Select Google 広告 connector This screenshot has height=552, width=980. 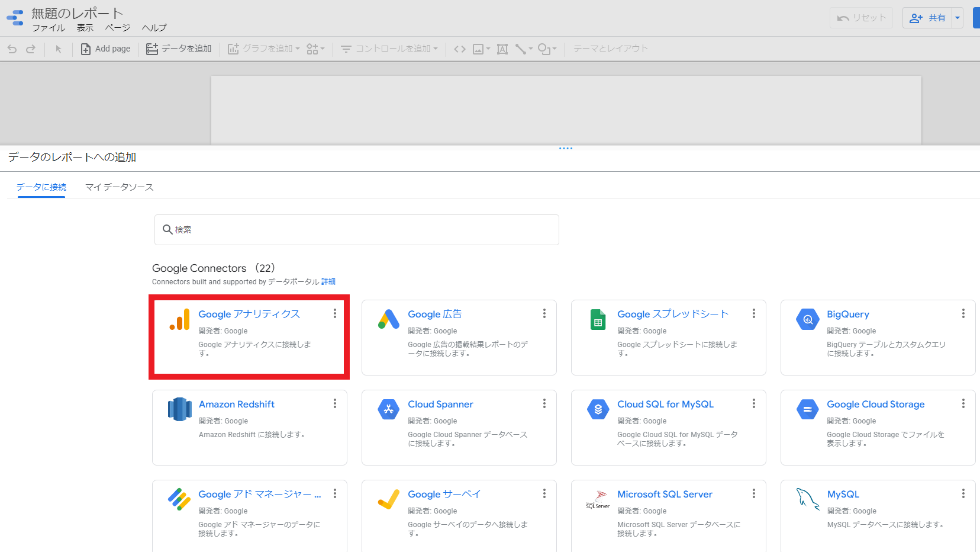click(459, 337)
